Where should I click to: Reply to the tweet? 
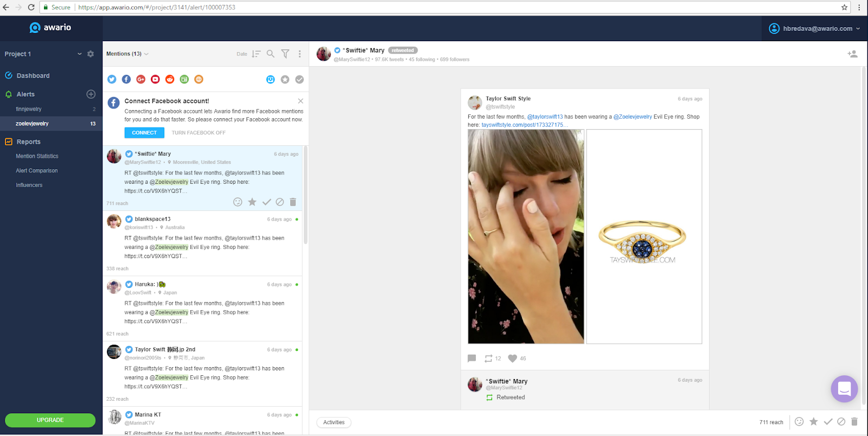tap(472, 358)
